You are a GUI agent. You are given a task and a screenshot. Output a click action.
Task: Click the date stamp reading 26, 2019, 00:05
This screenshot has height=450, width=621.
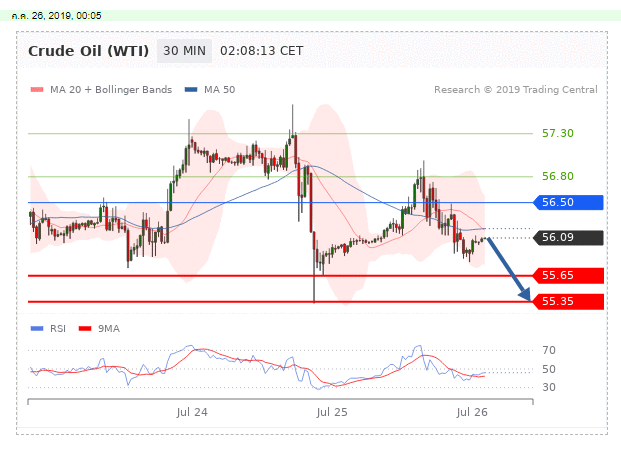(x=57, y=16)
